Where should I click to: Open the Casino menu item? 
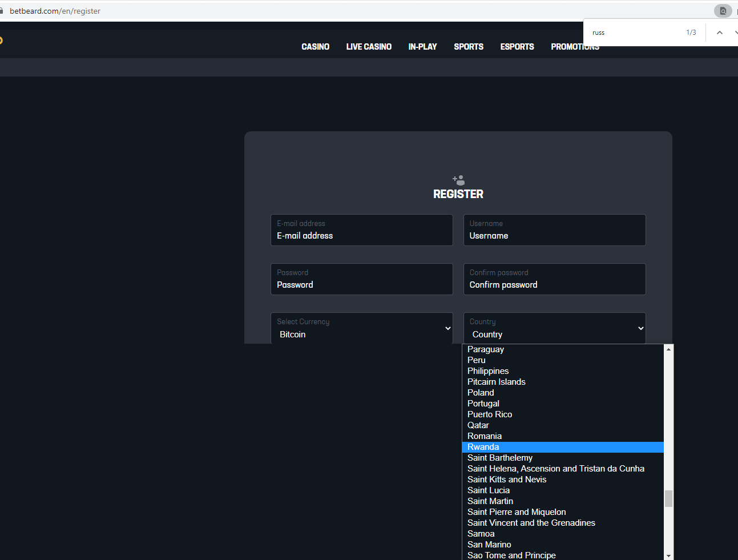(315, 47)
